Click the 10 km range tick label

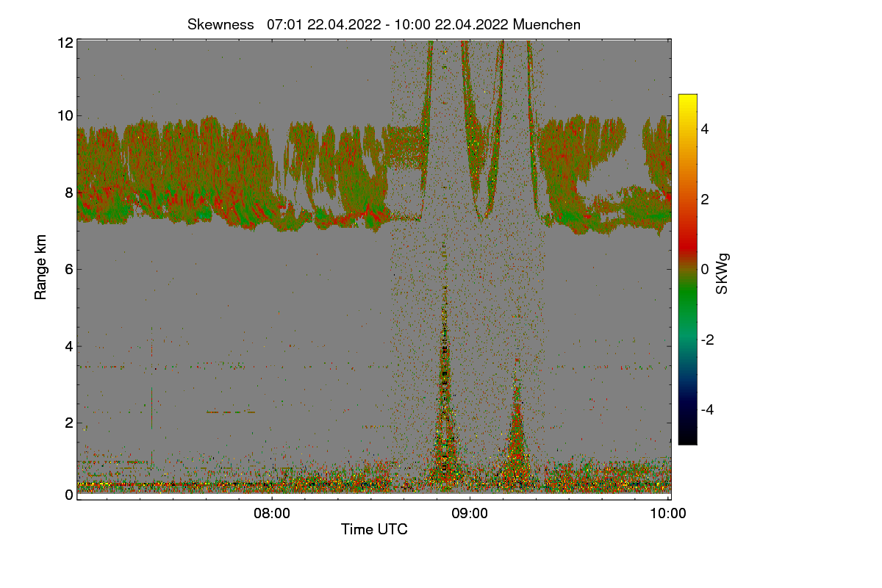point(65,115)
